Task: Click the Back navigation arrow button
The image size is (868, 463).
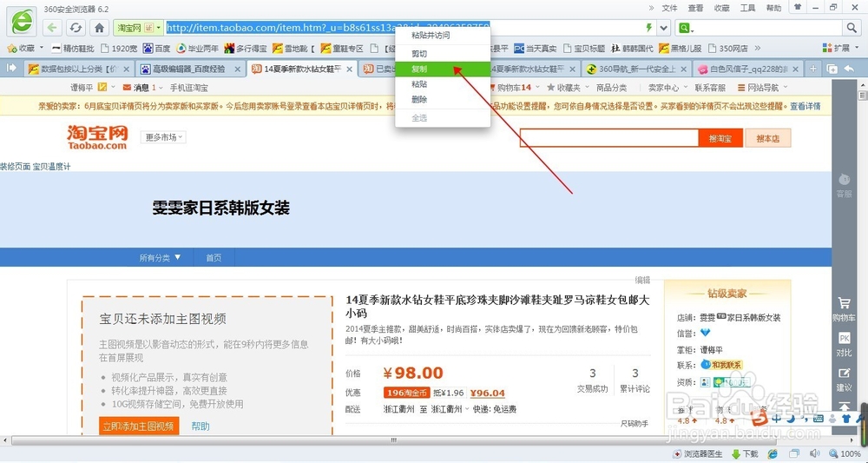Action: (52, 27)
